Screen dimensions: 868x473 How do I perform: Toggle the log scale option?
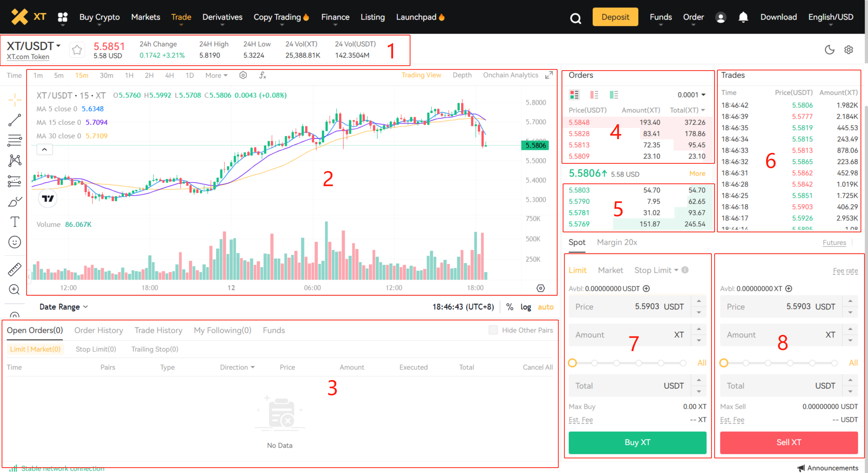coord(526,307)
